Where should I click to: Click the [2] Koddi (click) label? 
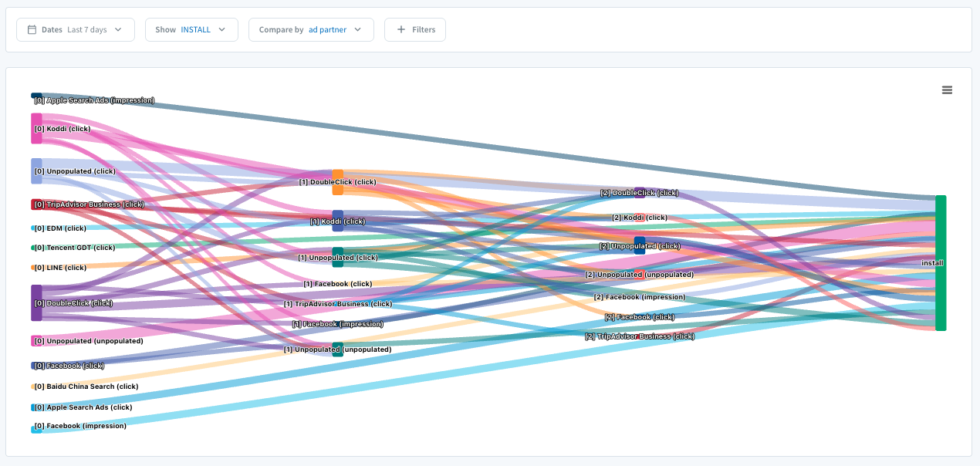click(640, 218)
